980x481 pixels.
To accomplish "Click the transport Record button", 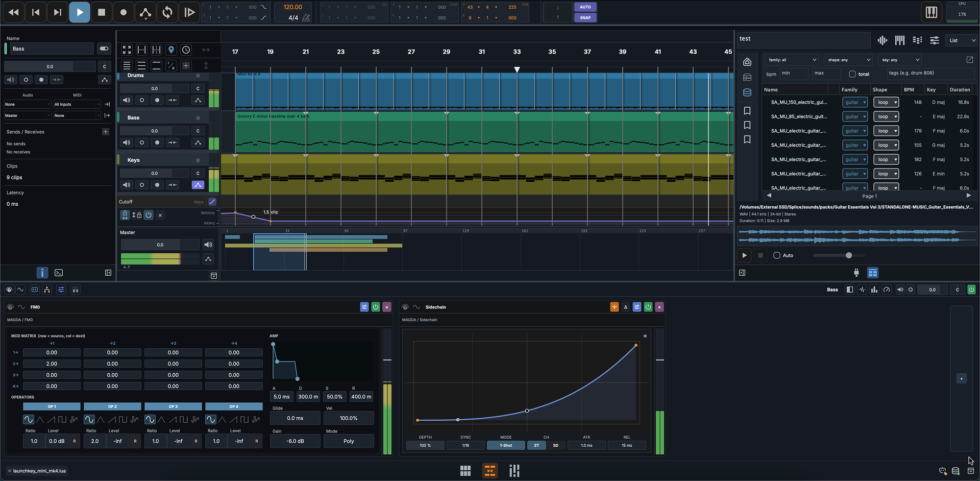I will [x=124, y=12].
